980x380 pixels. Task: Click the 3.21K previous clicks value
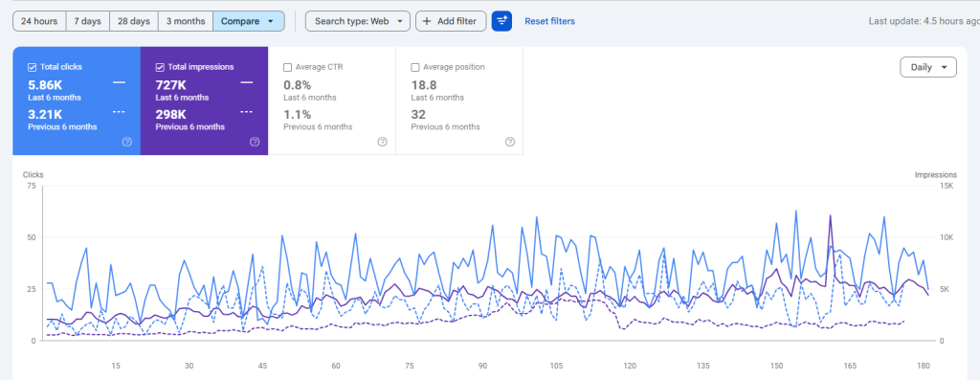pyautogui.click(x=45, y=115)
